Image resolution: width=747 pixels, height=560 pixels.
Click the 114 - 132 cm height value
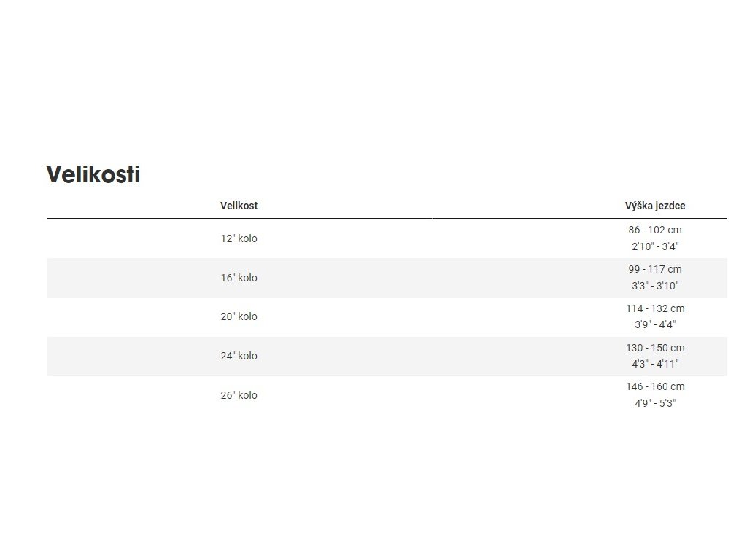654,308
